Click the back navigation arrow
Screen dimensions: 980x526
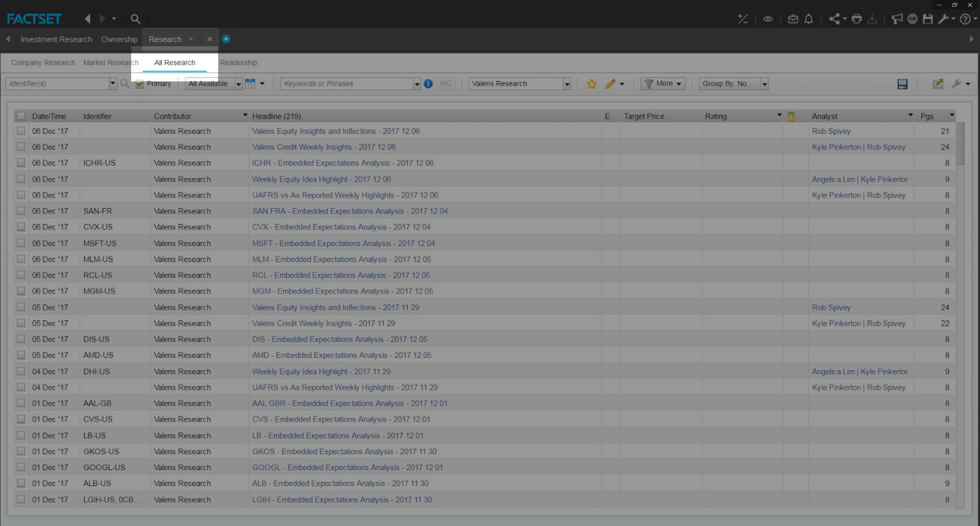(87, 19)
